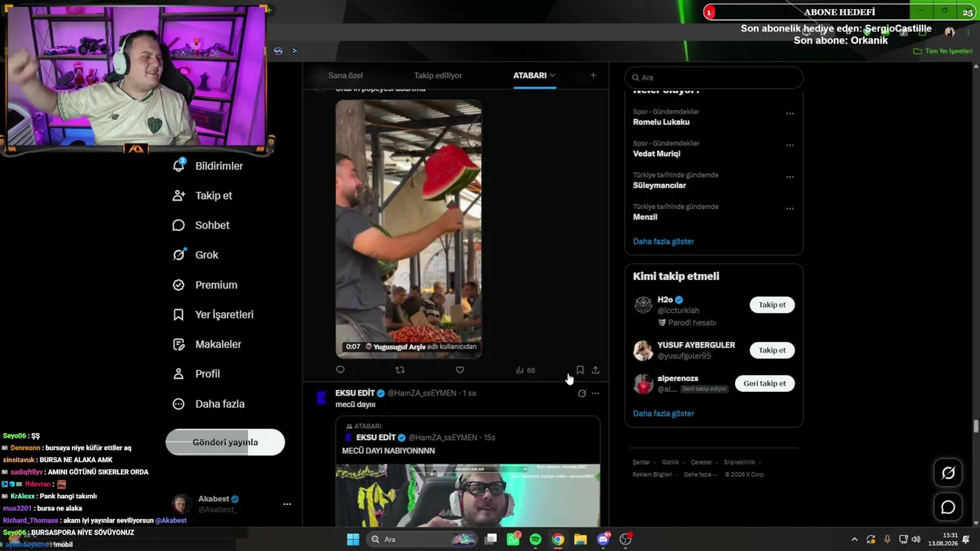Follow YUSUF AYBERGULER with Takip et
Viewport: 980px width, 551px height.
[772, 350]
